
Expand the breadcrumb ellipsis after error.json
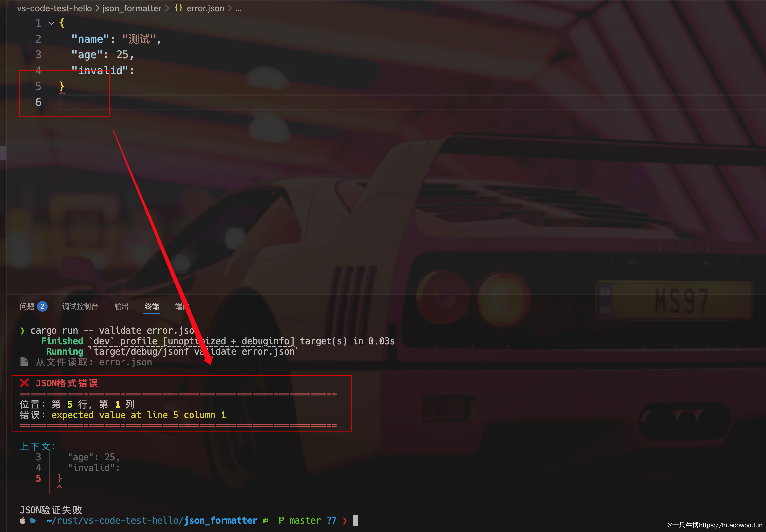(238, 9)
